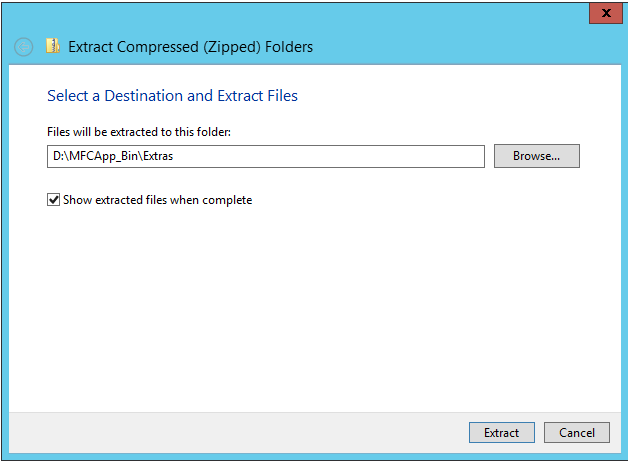The width and height of the screenshot is (628, 462).
Task: Click the 'Select a Destination and Extract Files' heading
Action: [172, 96]
